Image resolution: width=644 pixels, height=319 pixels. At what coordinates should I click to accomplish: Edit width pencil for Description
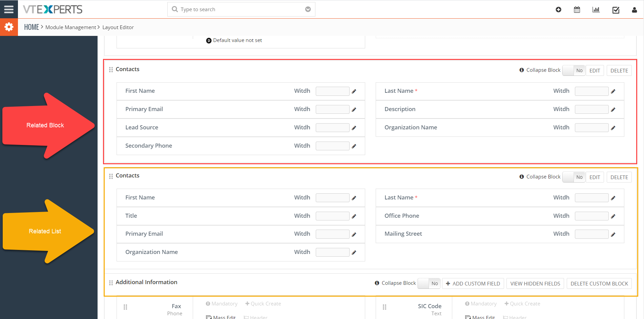(613, 109)
